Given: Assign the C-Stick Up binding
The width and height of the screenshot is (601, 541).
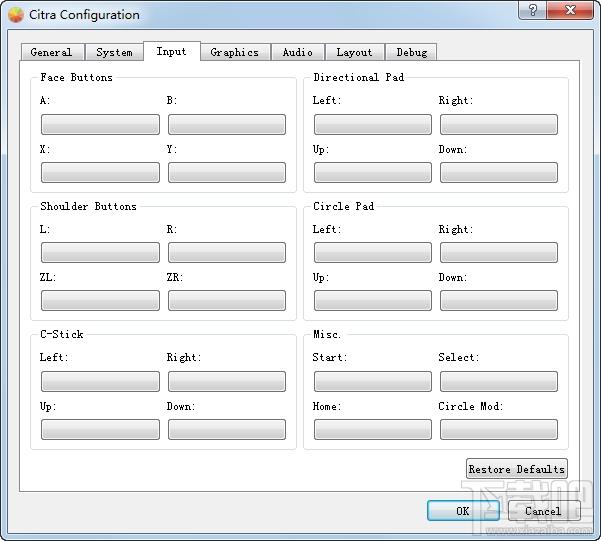Looking at the screenshot, I should click(x=100, y=429).
